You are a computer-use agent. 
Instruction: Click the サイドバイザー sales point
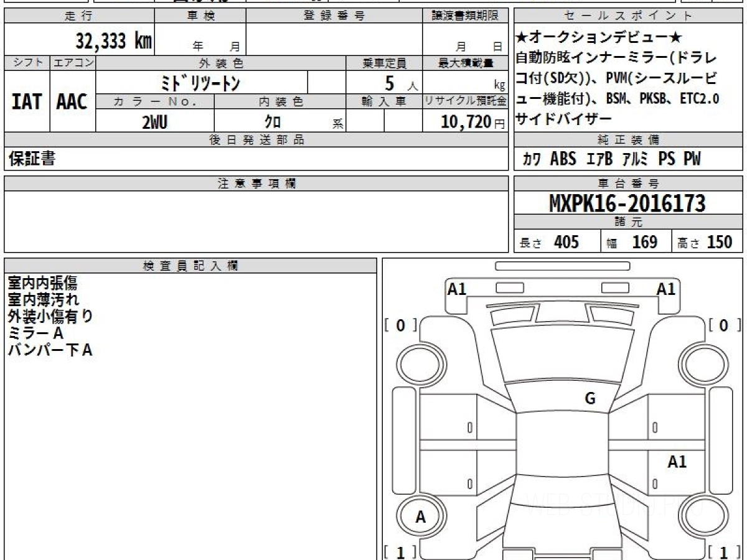(564, 118)
